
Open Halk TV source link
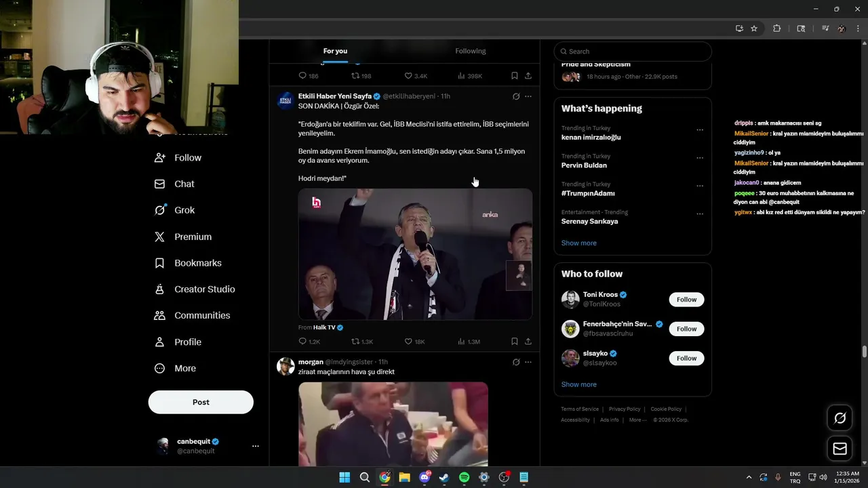324,327
